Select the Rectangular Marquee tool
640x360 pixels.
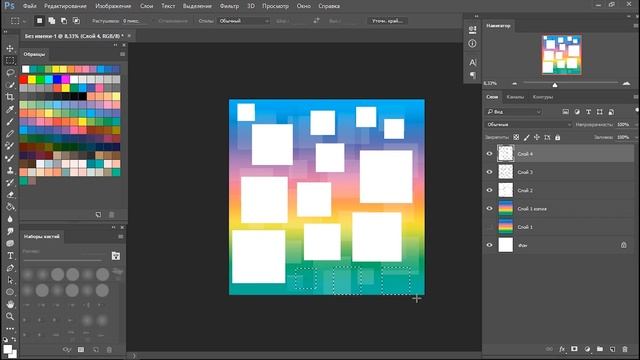[10, 61]
